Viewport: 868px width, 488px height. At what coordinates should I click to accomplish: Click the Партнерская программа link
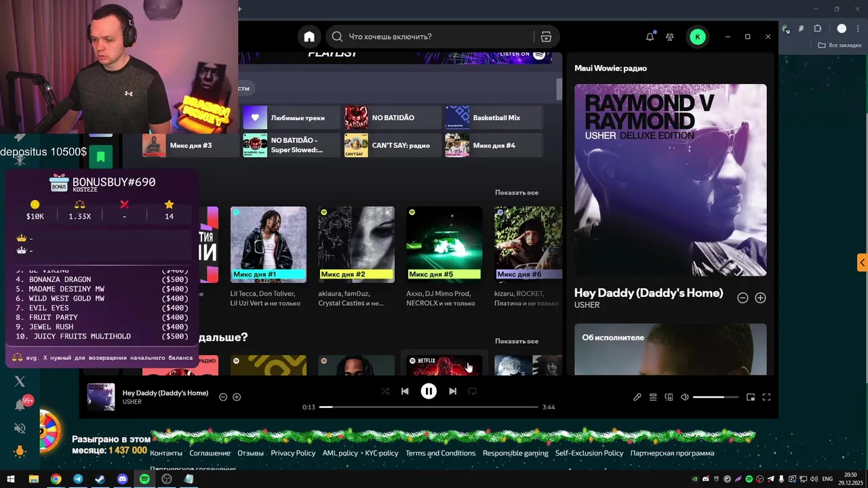click(x=672, y=453)
